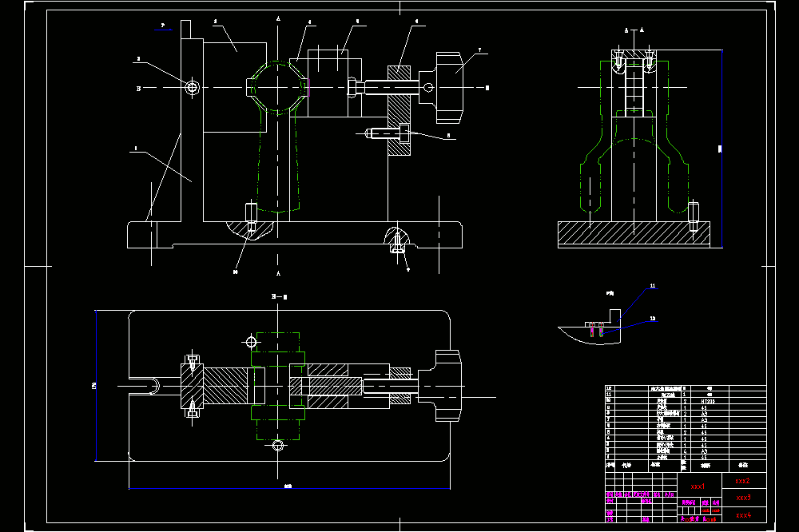The image size is (799, 532).
Task: Select balloon number 11 in detail view
Action: [652, 286]
